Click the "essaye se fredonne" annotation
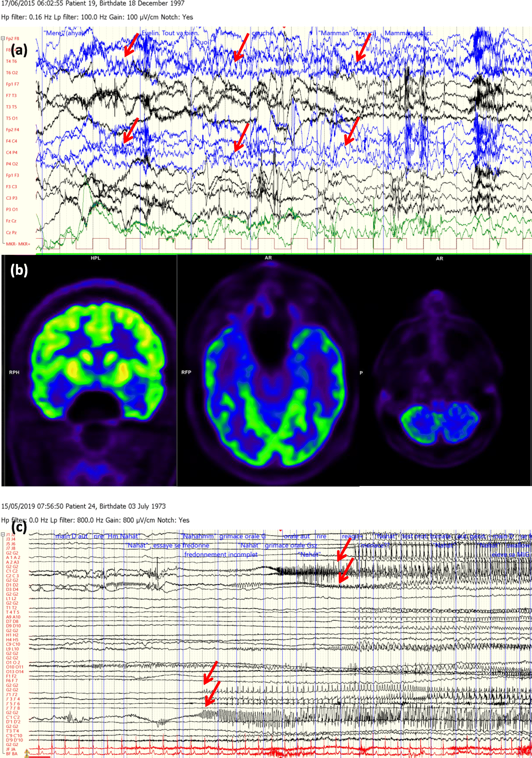532x758 pixels. coord(181,545)
